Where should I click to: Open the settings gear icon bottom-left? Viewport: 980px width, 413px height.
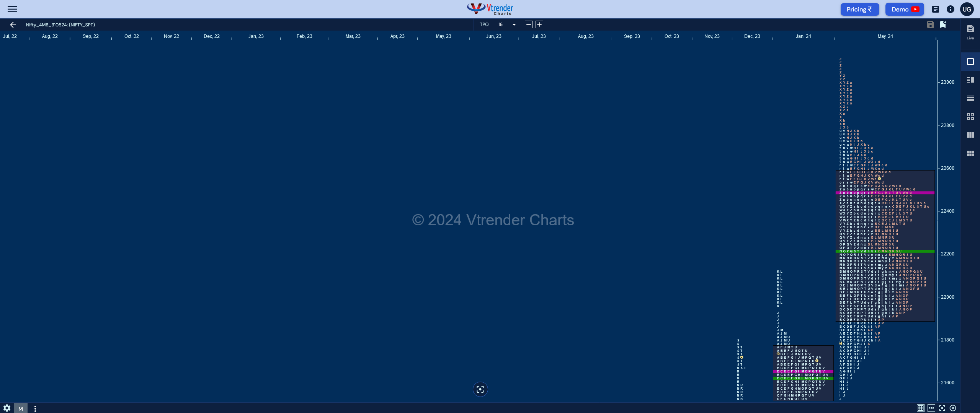point(7,409)
